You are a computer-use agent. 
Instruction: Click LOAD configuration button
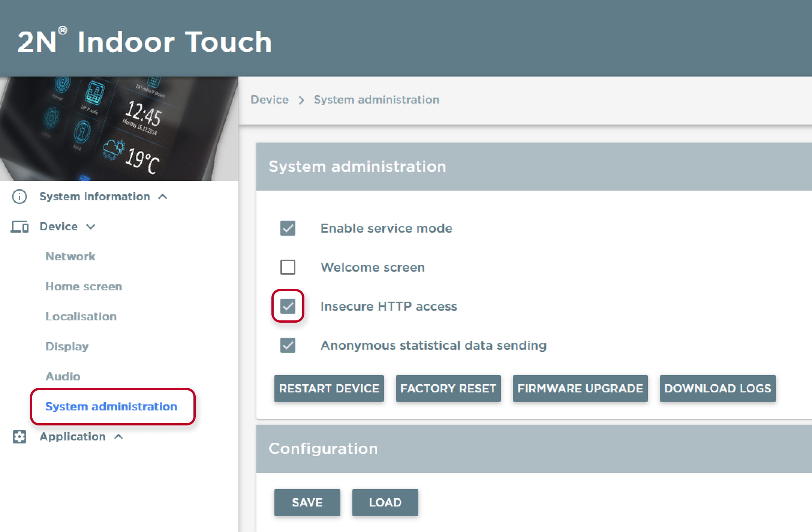click(385, 503)
